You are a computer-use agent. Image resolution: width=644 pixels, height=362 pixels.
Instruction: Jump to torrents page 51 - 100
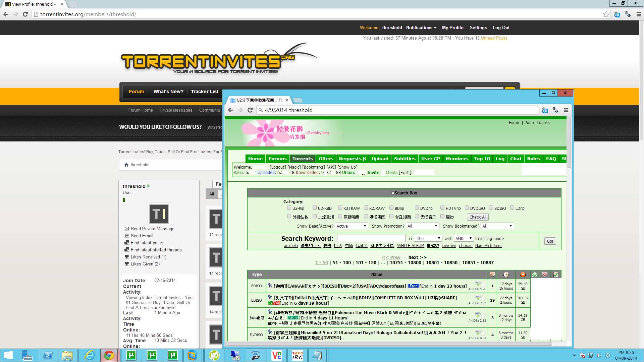[342, 263]
